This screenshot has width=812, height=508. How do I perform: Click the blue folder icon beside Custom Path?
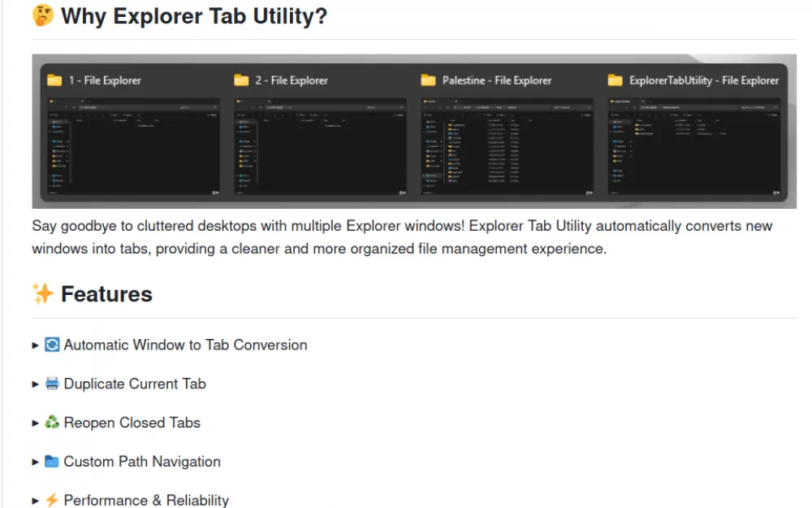point(52,462)
